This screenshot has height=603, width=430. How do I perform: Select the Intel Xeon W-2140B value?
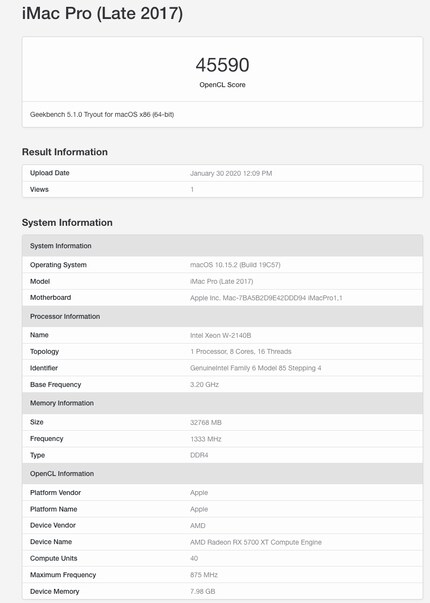coord(220,335)
